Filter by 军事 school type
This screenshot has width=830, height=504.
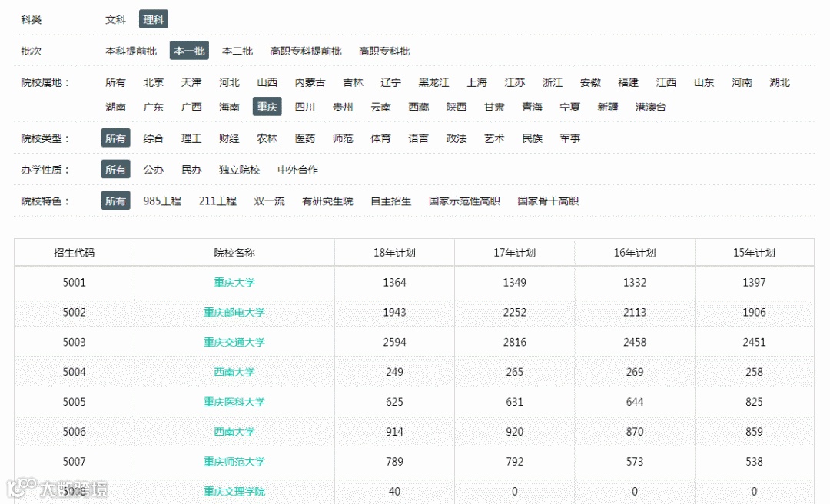tap(570, 138)
